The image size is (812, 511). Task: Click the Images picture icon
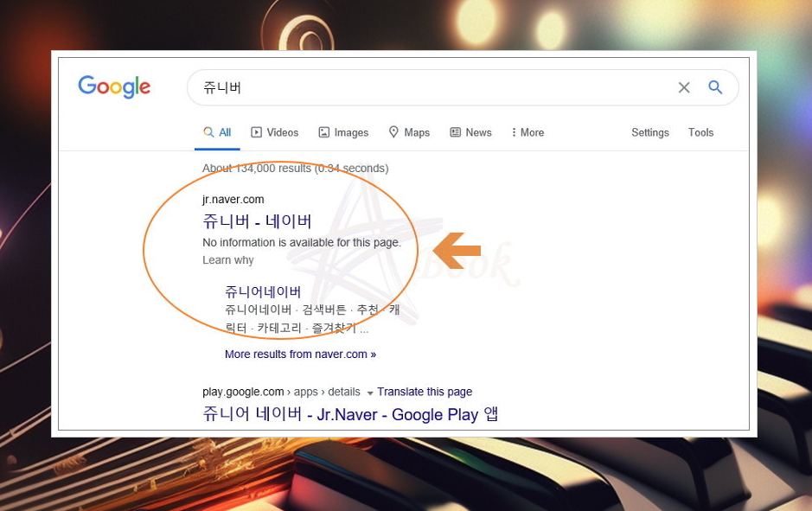pyautogui.click(x=323, y=132)
